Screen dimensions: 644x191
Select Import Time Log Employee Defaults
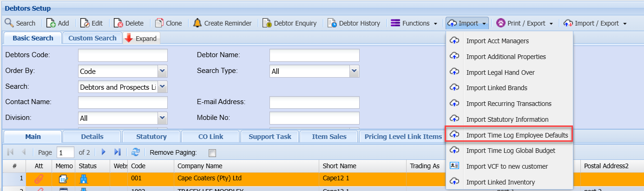[x=517, y=135]
